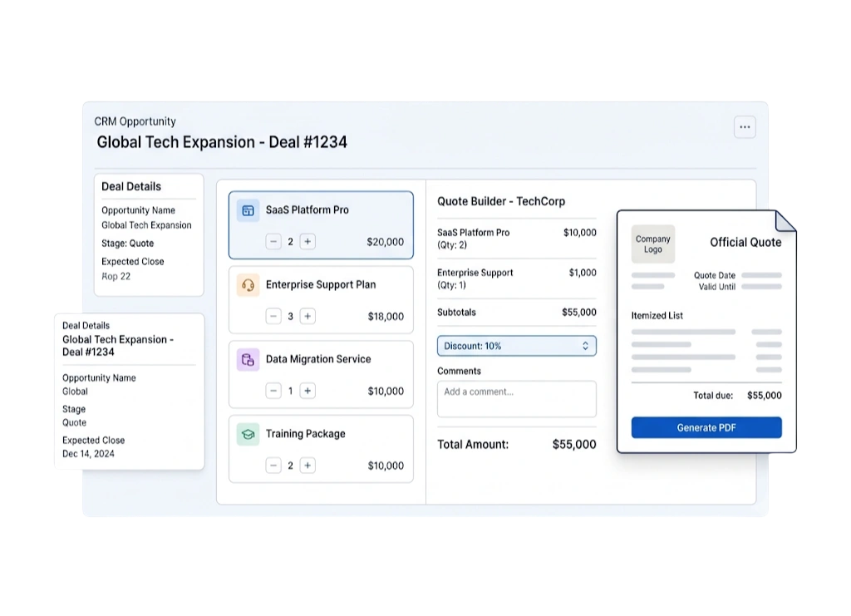Screen dimensions: 851x616
Task: Select the Data Migration Service card title
Action: pyautogui.click(x=318, y=359)
